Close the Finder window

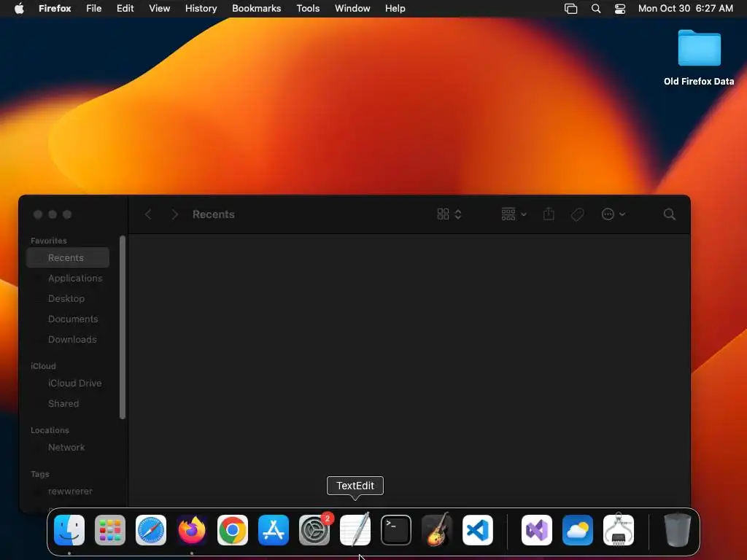[x=38, y=214]
